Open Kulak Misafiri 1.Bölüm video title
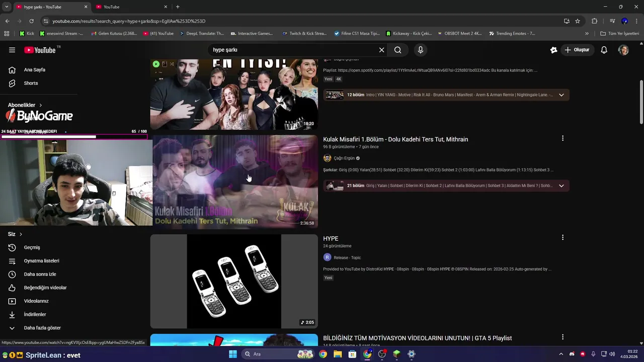This screenshot has height=362, width=644. 395,139
